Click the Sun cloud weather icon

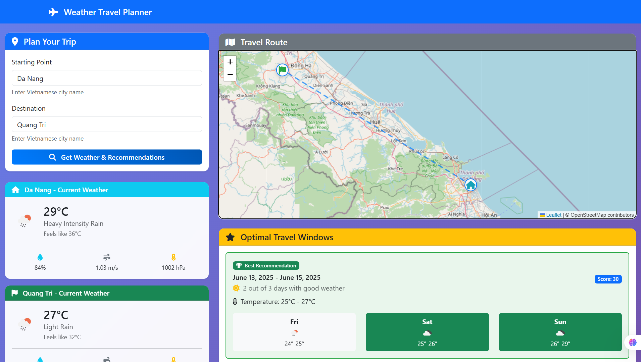[560, 333]
